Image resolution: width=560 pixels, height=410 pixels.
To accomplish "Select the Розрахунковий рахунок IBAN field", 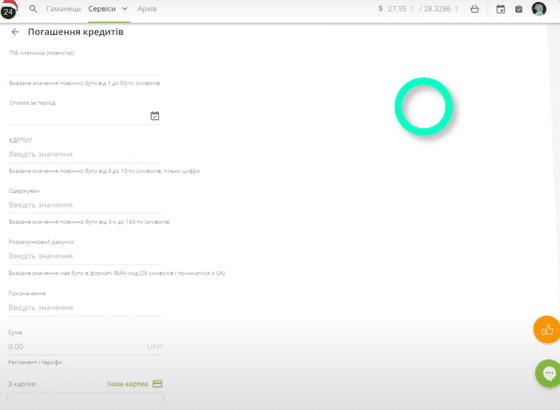I will click(85, 256).
